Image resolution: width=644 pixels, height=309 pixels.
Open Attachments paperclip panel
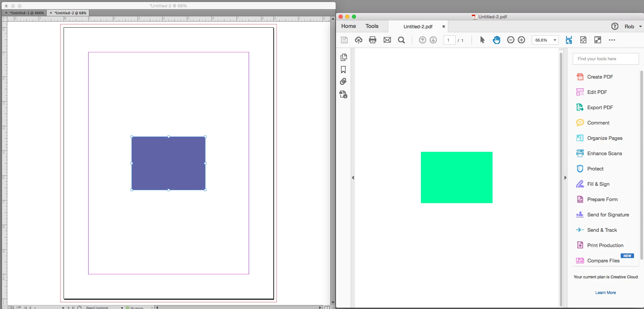click(x=343, y=82)
